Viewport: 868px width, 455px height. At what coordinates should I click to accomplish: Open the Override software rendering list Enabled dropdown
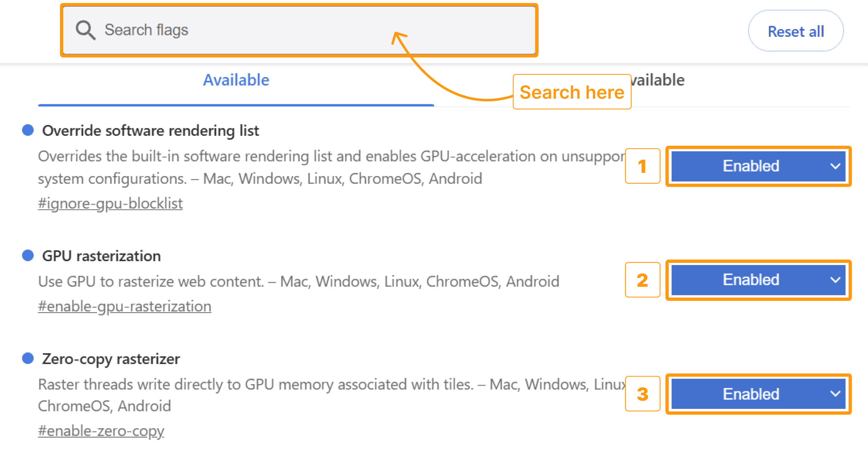click(x=758, y=166)
